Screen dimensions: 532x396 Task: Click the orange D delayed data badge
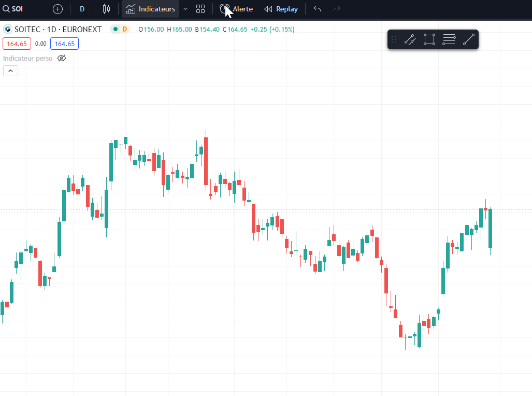124,29
